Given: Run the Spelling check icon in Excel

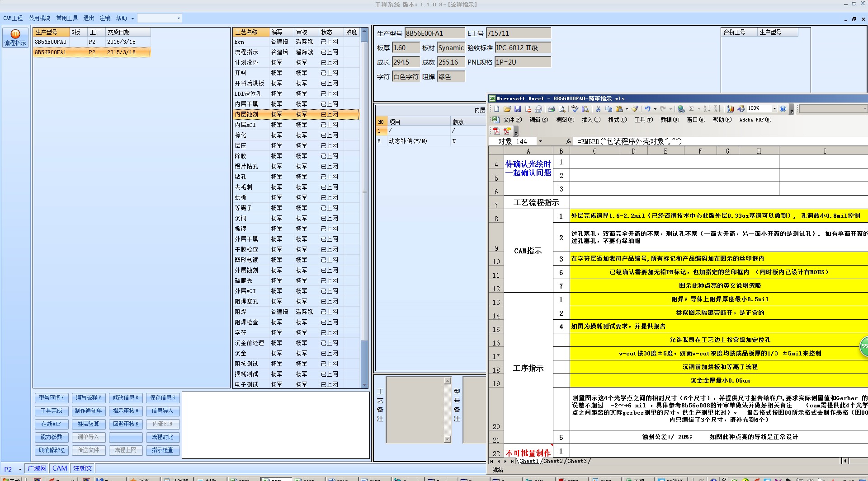Looking at the screenshot, I should click(575, 109).
